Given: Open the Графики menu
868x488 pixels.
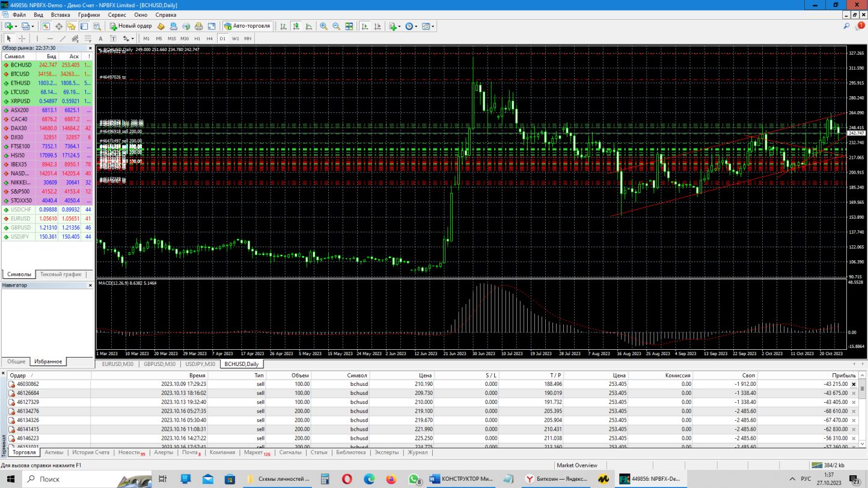Looking at the screenshot, I should 89,14.
